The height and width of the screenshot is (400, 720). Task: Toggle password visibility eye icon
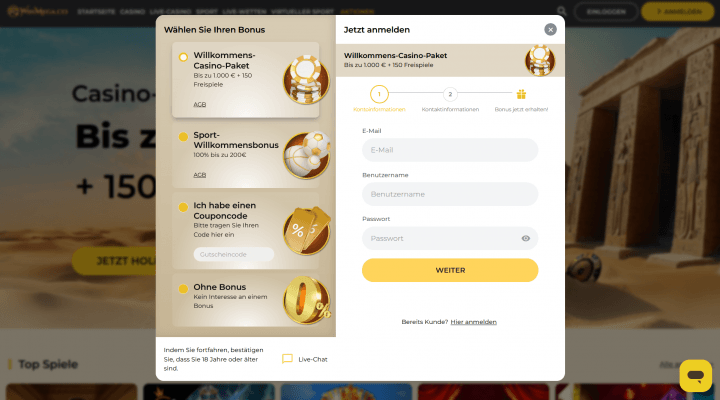tap(526, 238)
